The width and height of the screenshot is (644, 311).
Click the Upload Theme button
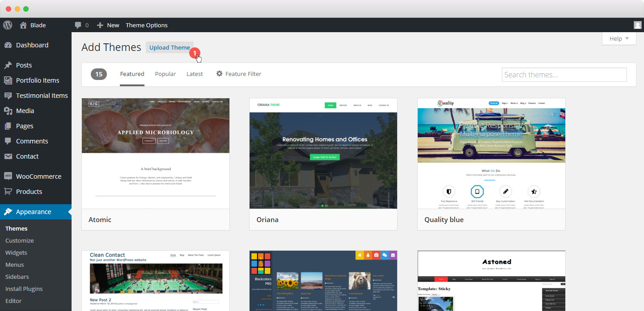click(x=169, y=48)
